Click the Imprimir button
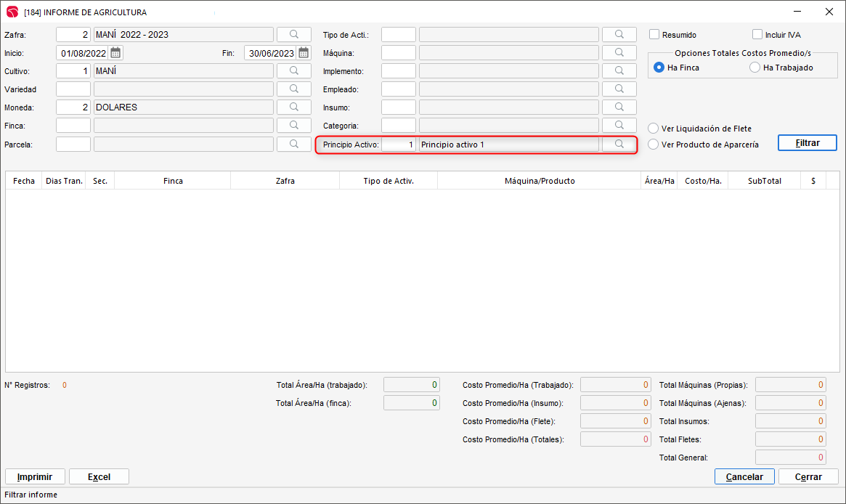The image size is (846, 504). pos(35,477)
